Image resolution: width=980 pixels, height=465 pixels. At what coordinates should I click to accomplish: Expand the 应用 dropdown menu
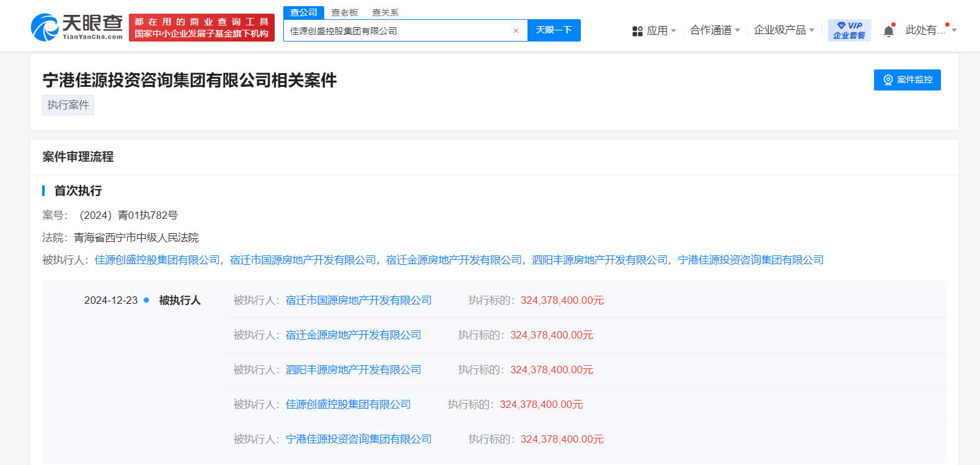(x=654, y=30)
